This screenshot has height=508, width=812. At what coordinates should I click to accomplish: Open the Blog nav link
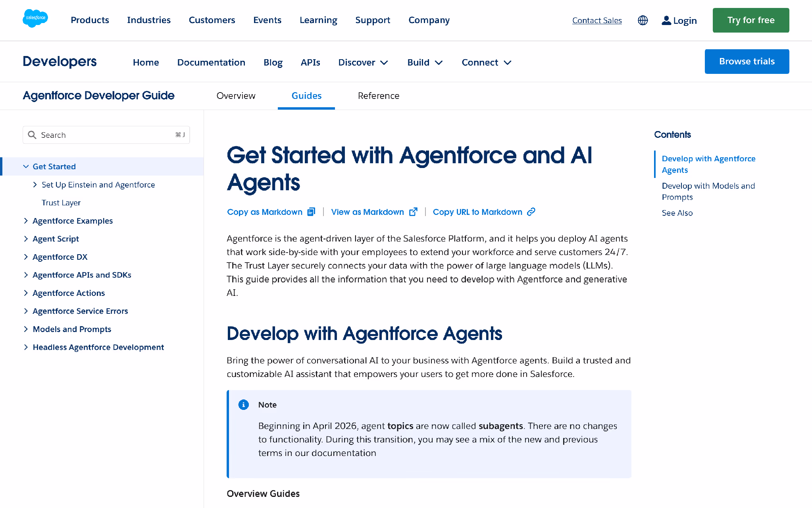273,62
